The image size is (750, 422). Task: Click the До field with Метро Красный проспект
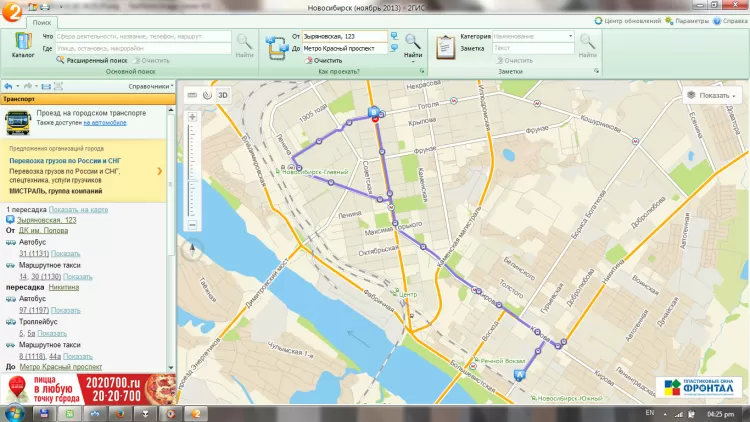[x=344, y=48]
